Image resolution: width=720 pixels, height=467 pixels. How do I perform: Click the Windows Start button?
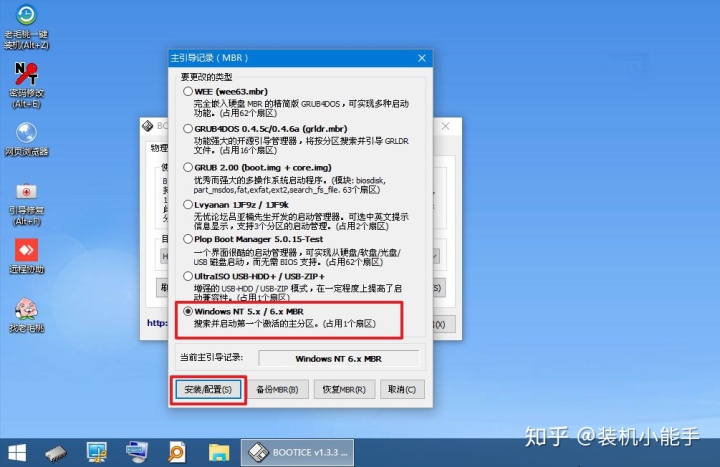tap(17, 453)
